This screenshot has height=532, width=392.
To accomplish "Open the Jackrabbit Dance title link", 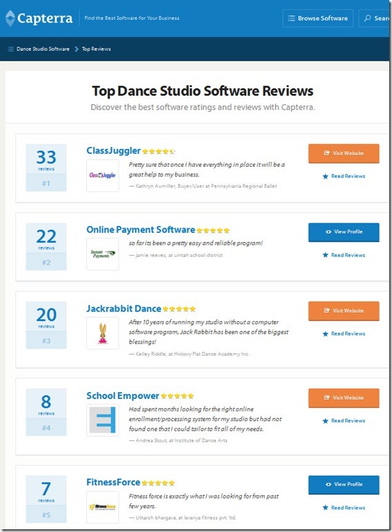I will pos(124,309).
